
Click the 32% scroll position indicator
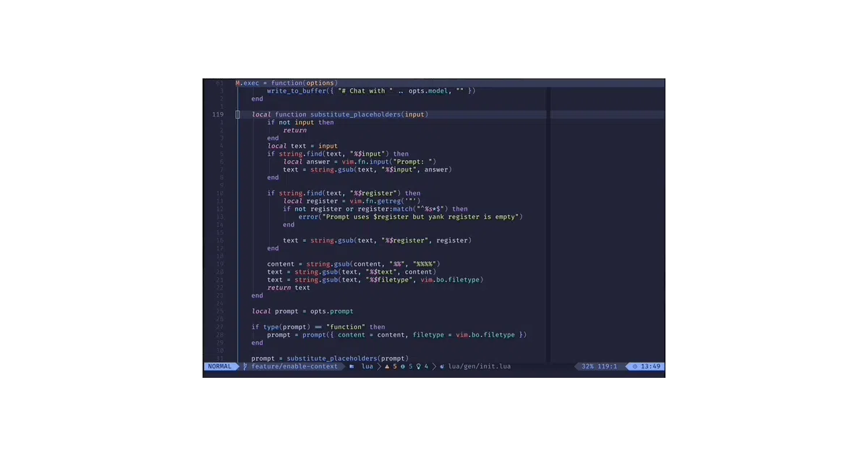588,366
